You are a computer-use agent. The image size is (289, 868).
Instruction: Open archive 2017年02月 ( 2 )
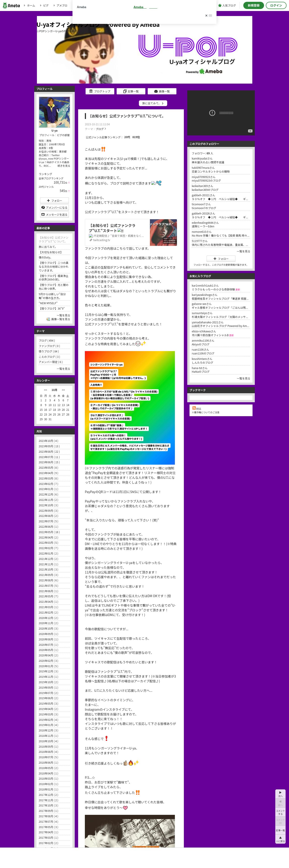click(x=48, y=843)
